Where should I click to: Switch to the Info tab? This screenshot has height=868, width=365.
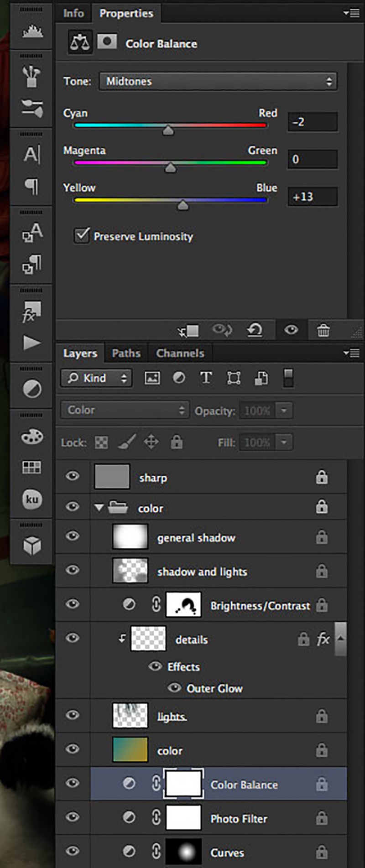[73, 13]
